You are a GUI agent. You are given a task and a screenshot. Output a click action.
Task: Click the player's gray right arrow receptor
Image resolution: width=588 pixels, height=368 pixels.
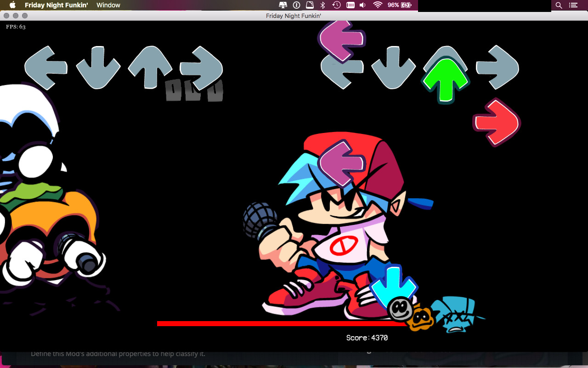point(498,67)
